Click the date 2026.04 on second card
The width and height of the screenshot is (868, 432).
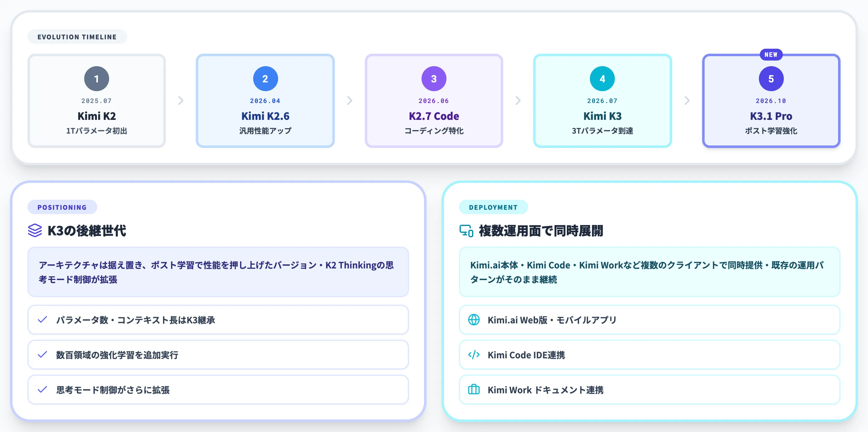(266, 101)
